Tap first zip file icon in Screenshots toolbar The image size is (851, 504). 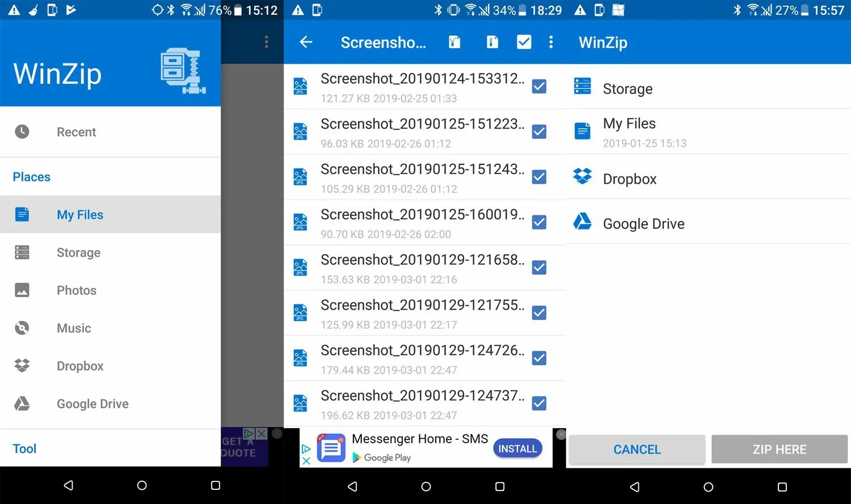click(x=454, y=42)
